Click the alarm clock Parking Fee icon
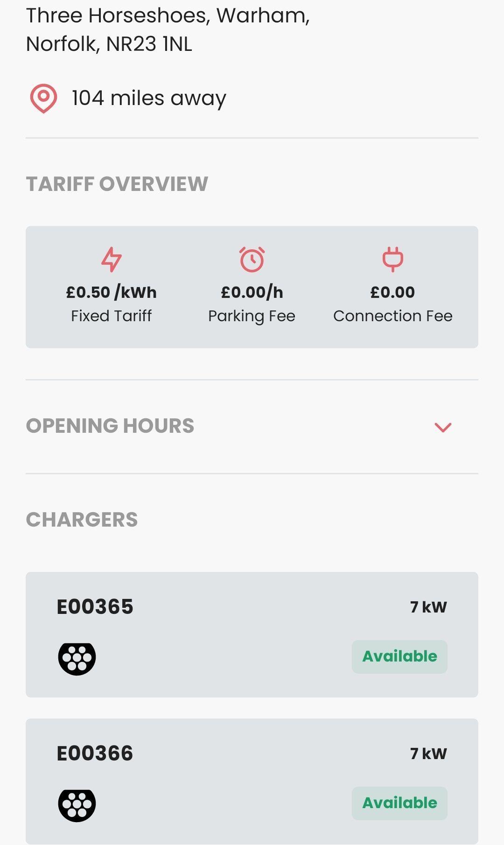The width and height of the screenshot is (504, 845). (252, 259)
